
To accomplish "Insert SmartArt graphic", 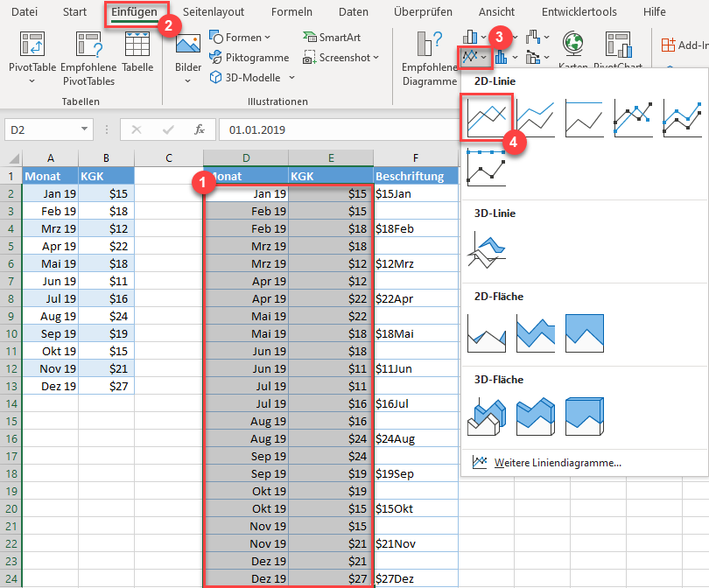I will coord(332,37).
